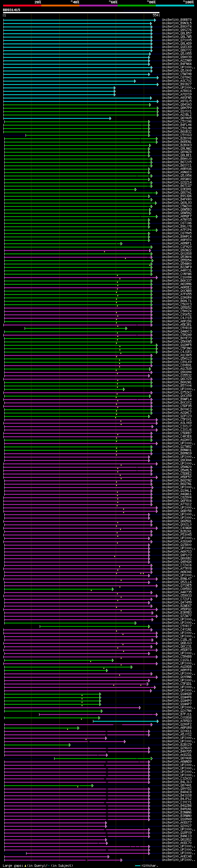Screen dimensions: 197x868
Task: Click hit label UniRef100_Q8L7W5
Action: pos(177,37)
